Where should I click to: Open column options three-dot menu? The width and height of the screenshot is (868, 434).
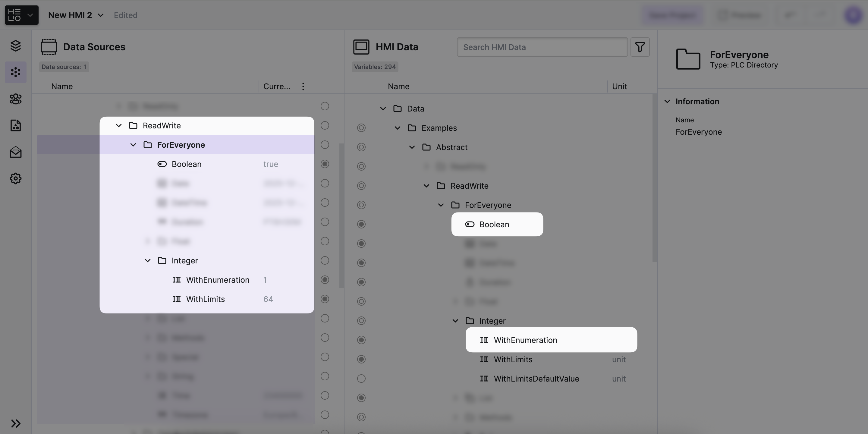click(303, 86)
